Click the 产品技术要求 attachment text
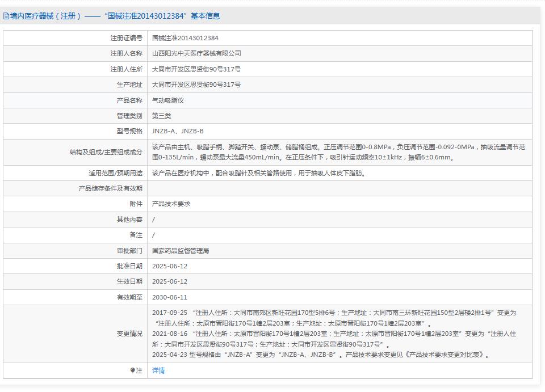Image resolution: width=545 pixels, height=392 pixels. (x=172, y=204)
